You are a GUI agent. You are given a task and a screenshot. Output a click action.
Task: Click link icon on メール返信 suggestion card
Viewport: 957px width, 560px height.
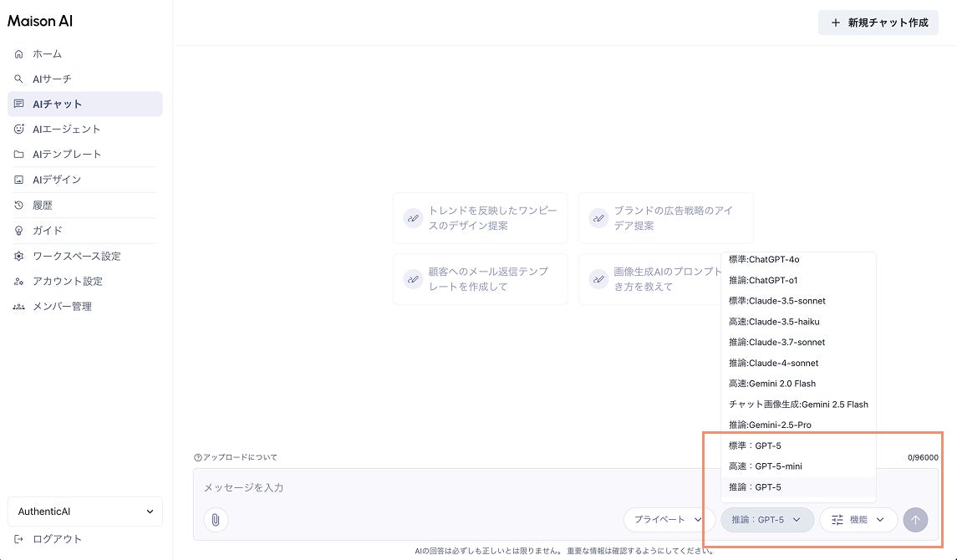(413, 279)
